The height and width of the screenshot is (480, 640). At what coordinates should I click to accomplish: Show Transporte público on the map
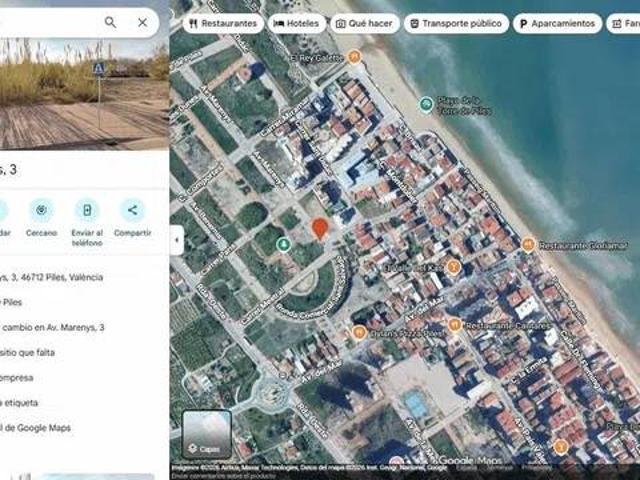[456, 24]
